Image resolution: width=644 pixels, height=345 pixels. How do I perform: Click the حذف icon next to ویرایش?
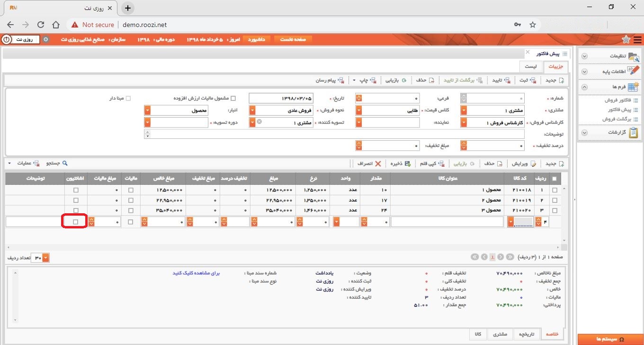click(x=500, y=163)
